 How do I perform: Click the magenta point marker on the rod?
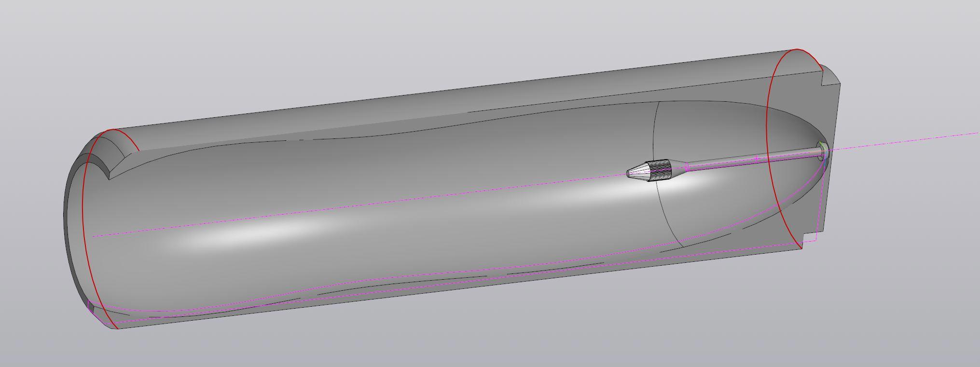tap(757, 158)
